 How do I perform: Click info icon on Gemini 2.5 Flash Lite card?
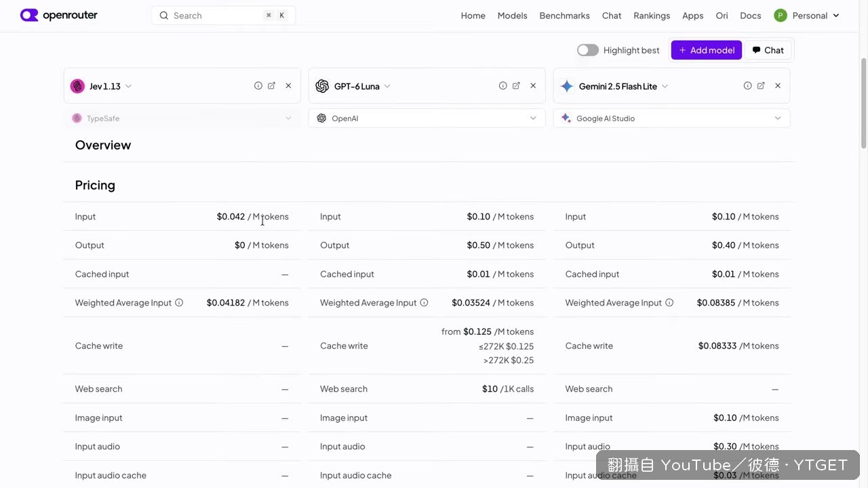[x=748, y=86]
